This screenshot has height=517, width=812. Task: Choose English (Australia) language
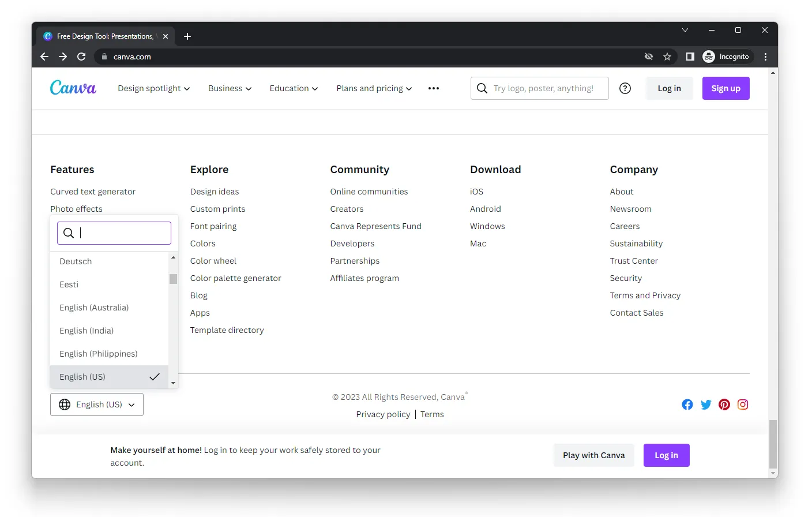pos(109,308)
